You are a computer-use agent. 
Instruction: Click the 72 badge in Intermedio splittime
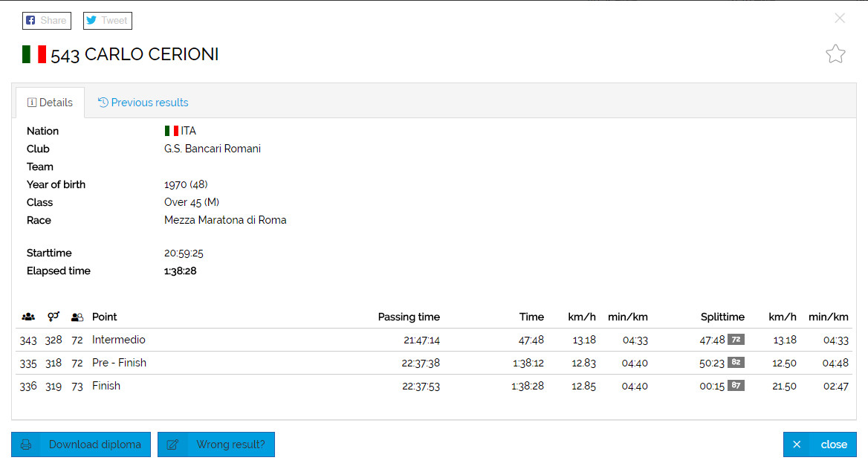click(736, 340)
